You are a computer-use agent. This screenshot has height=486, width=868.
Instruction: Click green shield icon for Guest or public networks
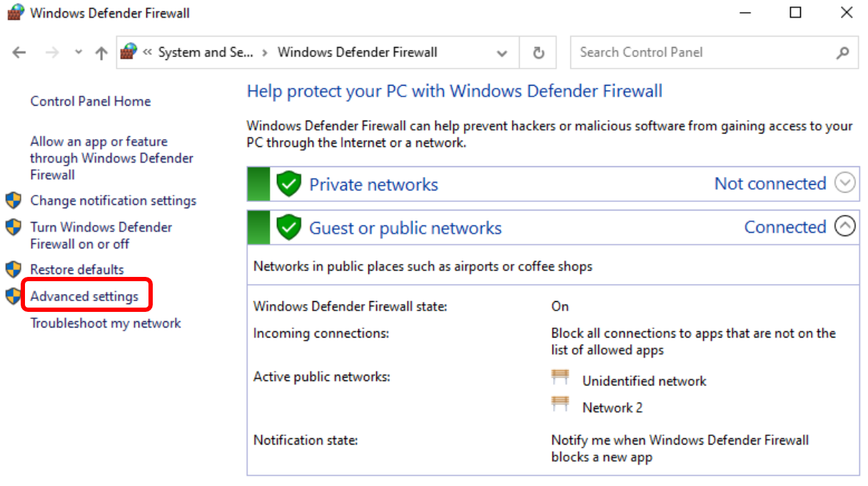tap(288, 228)
